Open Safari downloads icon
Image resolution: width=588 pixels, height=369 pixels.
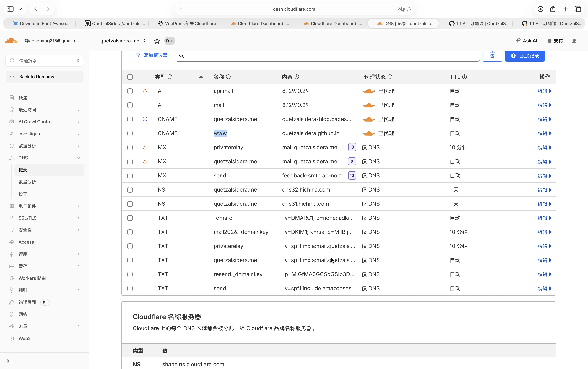pyautogui.click(x=540, y=9)
